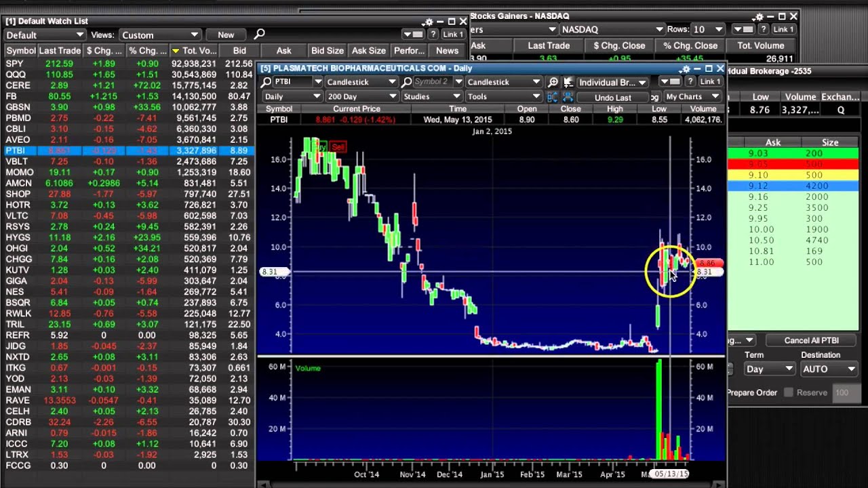Open Stocks Gainers help question mark

[763, 29]
